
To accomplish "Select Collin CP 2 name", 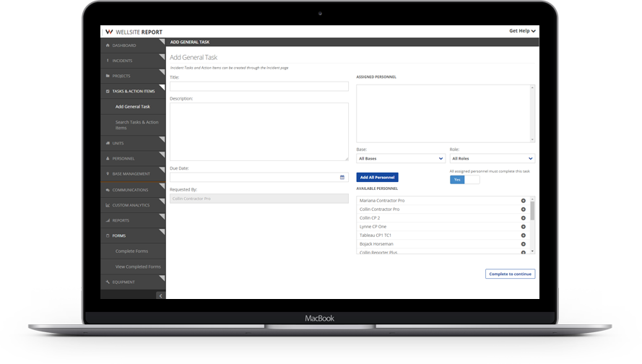I will click(x=370, y=218).
